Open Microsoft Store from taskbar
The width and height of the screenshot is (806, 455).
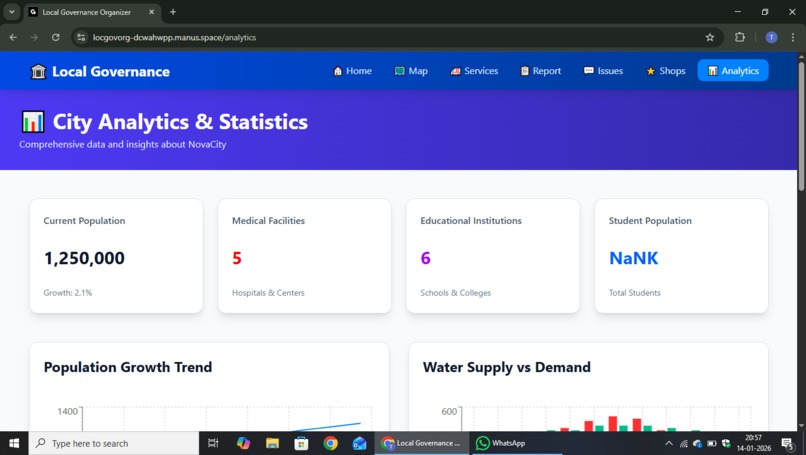click(301, 443)
